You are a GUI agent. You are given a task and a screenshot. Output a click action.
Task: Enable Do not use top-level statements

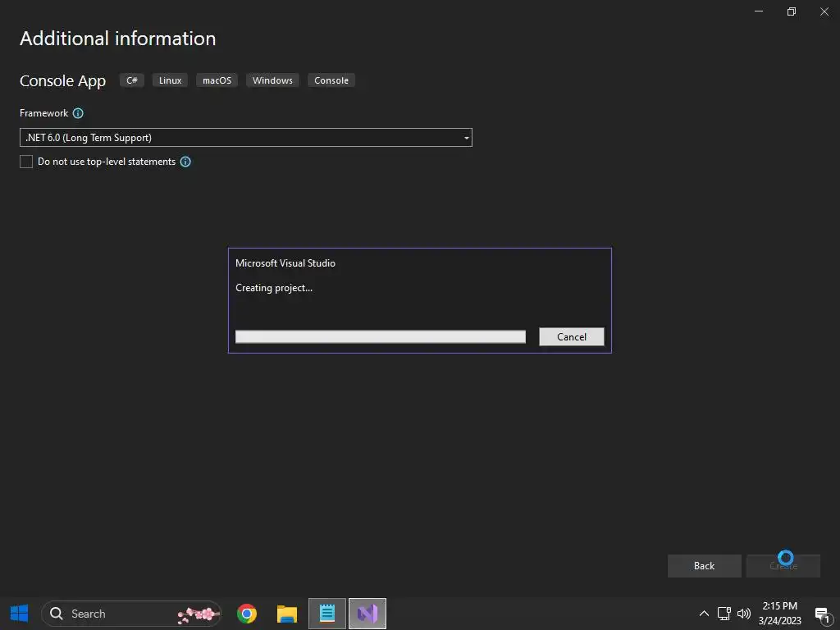point(26,162)
